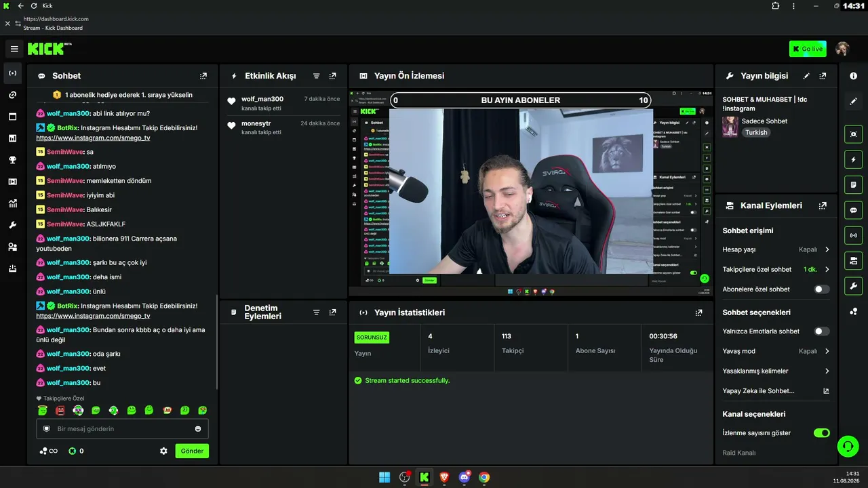Click the info icon in right sidebar
Viewport: 868px width, 488px height.
pyautogui.click(x=853, y=76)
